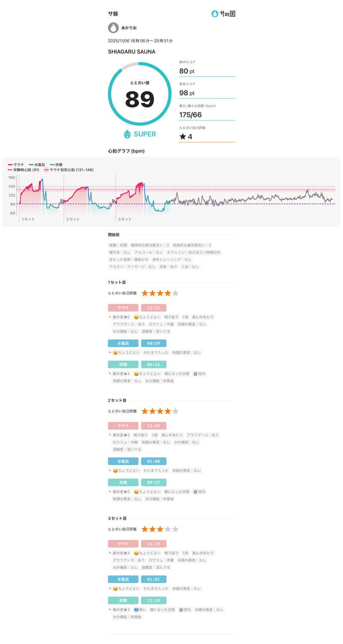Click the 2セット目 section heading
This screenshot has height=644, width=343.
coord(117,400)
